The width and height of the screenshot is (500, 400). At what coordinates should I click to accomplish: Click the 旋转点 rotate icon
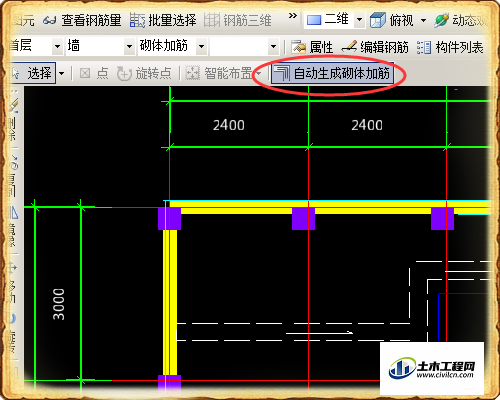pyautogui.click(x=124, y=73)
